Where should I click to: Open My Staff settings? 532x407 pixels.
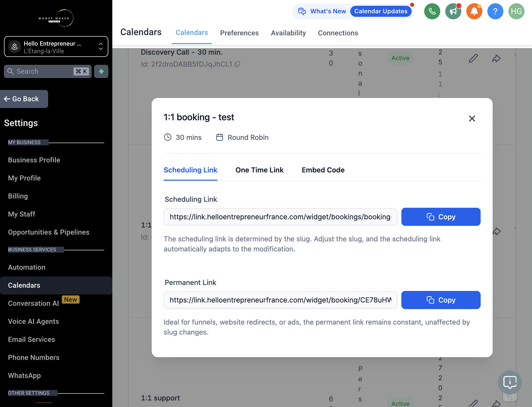[22, 214]
